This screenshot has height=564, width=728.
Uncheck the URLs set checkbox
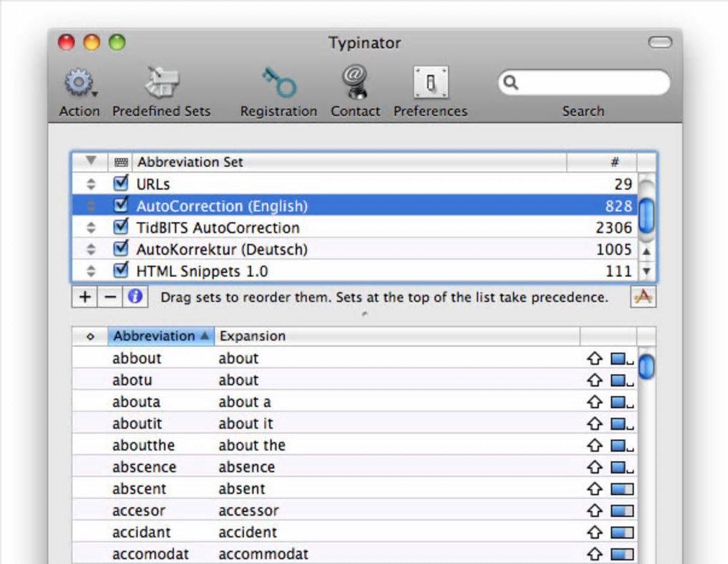[121, 183]
